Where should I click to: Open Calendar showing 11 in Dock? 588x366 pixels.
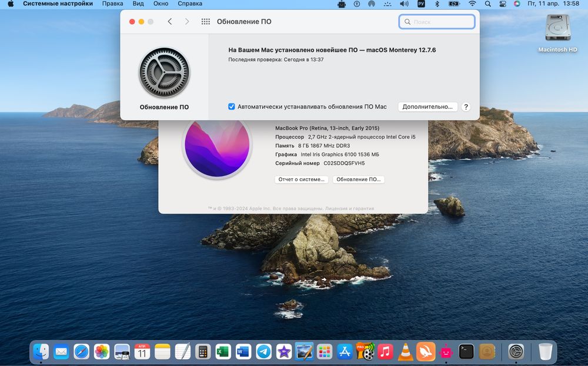[x=142, y=352]
